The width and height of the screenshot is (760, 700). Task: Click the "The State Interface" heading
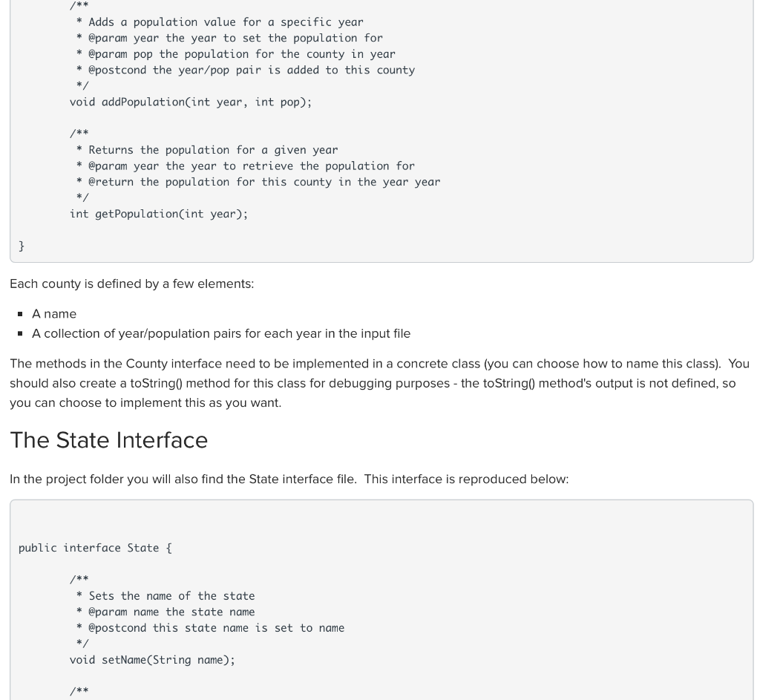(108, 440)
